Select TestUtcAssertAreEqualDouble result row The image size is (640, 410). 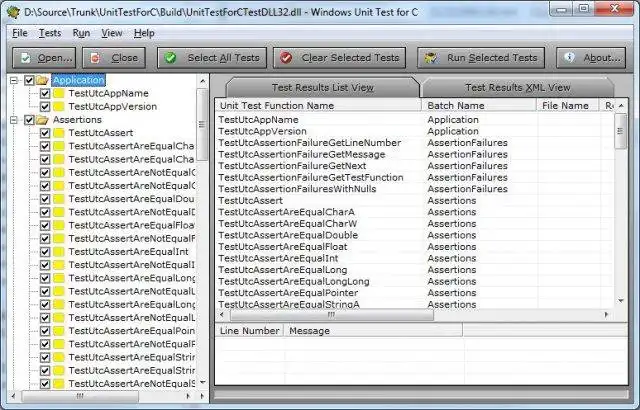[x=414, y=235]
